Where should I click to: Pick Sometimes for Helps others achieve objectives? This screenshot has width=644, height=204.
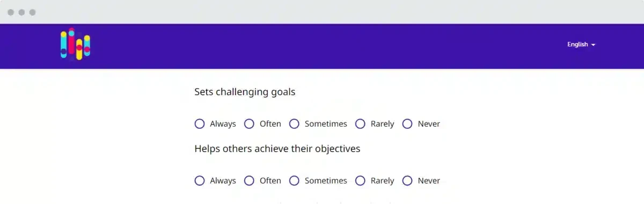pyautogui.click(x=294, y=181)
